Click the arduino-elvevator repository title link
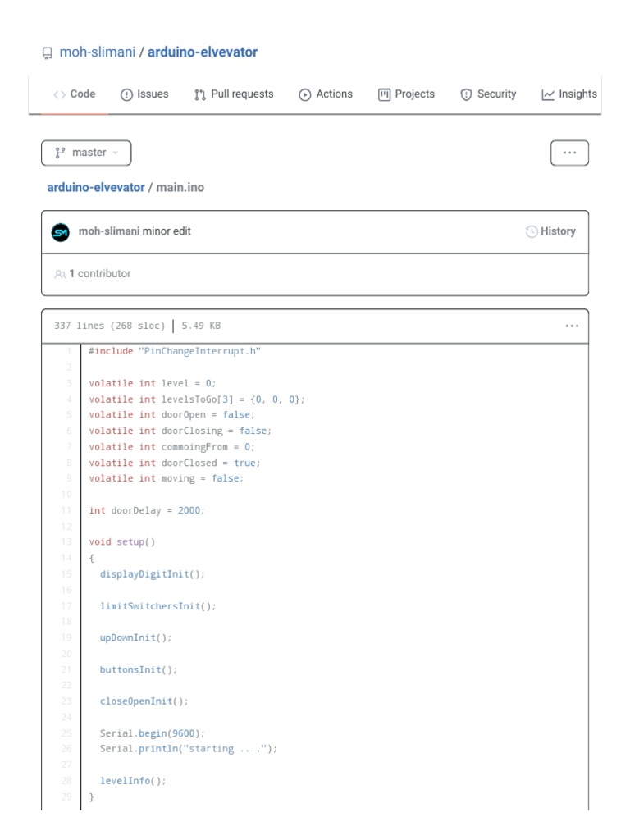The height and width of the screenshot is (840, 630). click(x=203, y=52)
